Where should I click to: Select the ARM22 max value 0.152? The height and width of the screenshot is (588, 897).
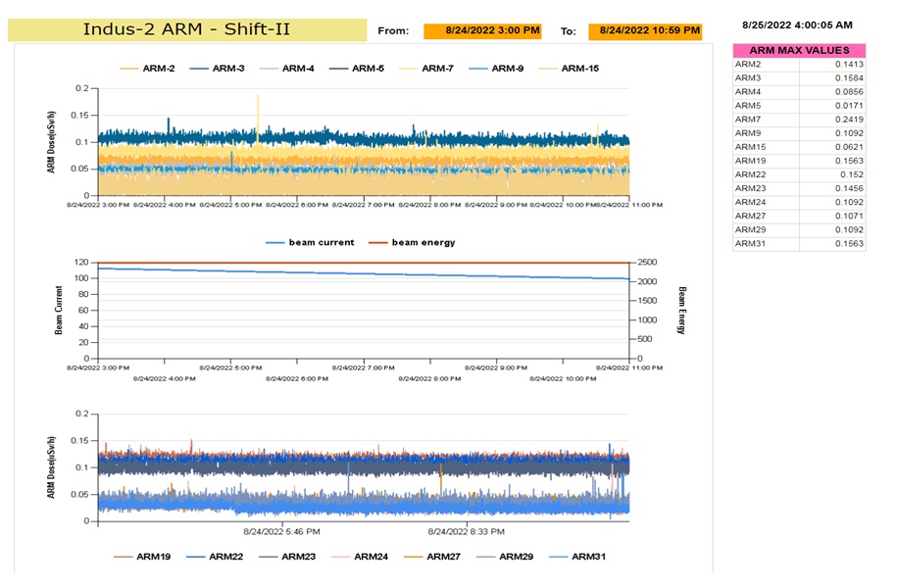(x=852, y=174)
